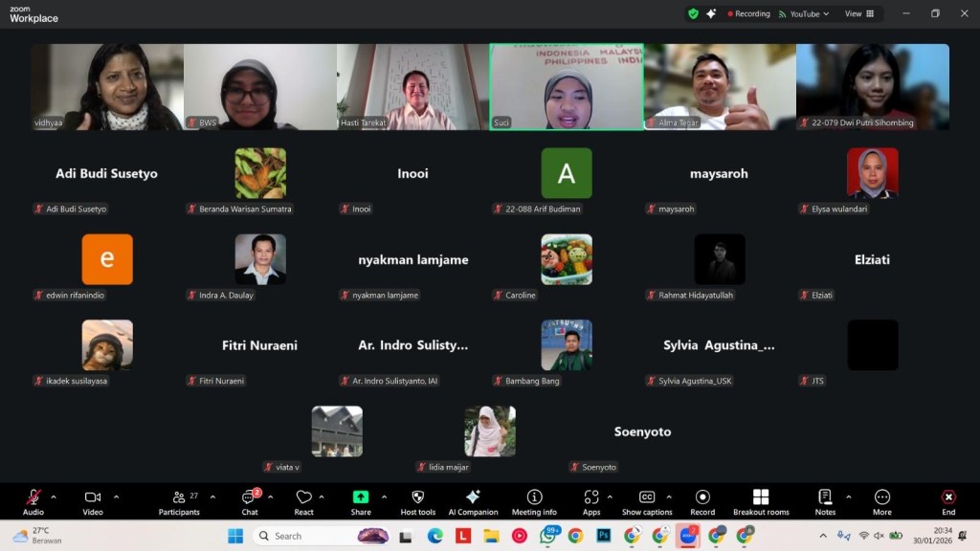Open the More options menu
Screen dimensions: 980x551
[x=882, y=501]
